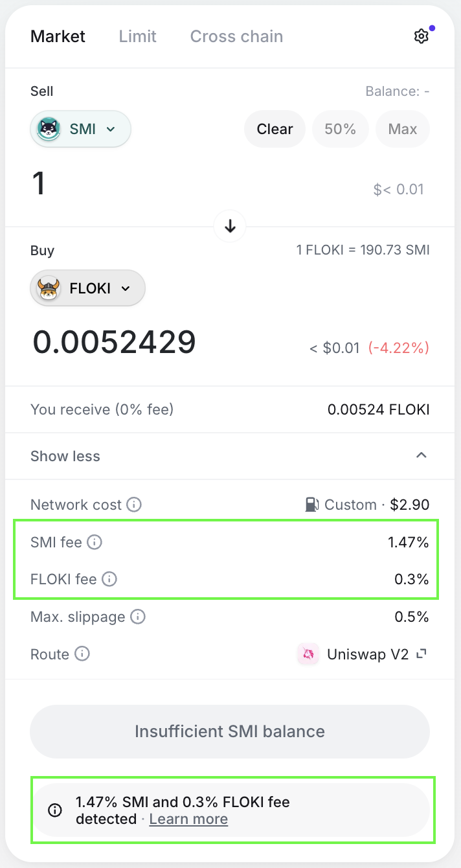The width and height of the screenshot is (461, 868).
Task: Open the SMI token selector
Action: (x=80, y=129)
